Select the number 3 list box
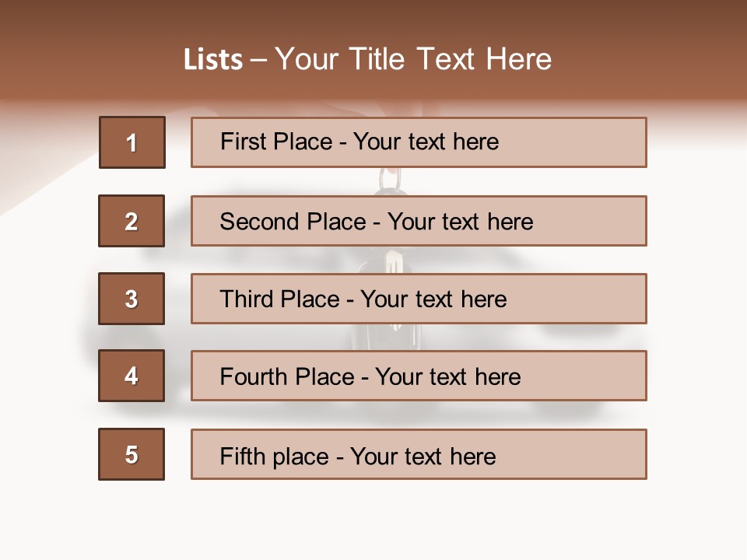 tap(132, 299)
